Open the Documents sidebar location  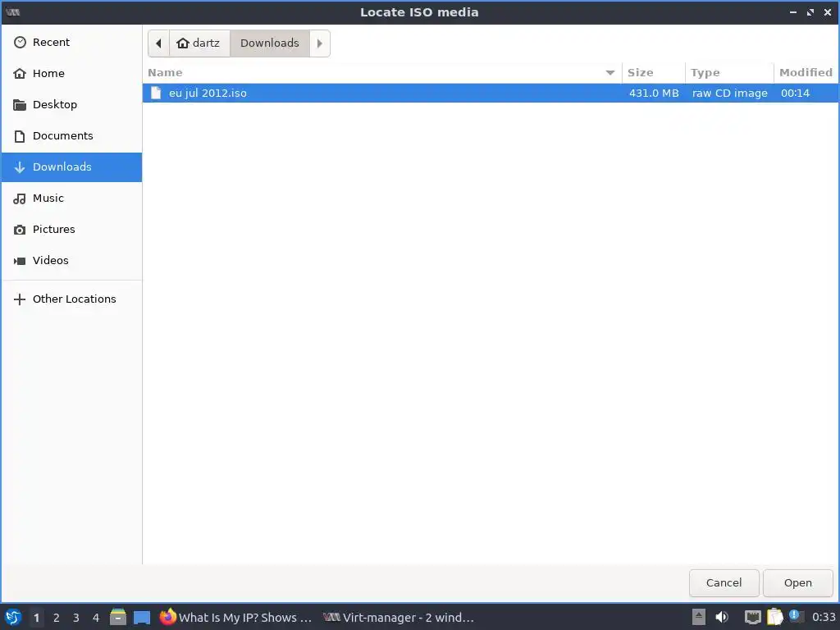[x=71, y=135]
